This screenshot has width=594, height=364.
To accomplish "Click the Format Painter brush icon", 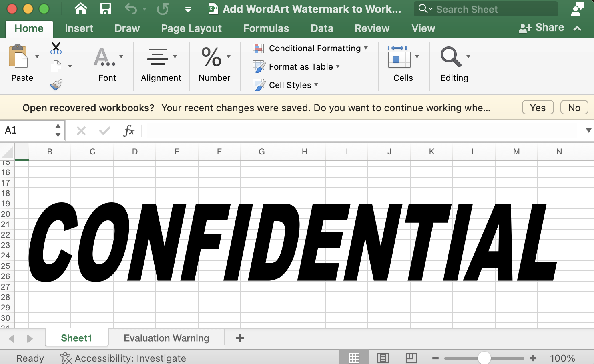I will [57, 85].
